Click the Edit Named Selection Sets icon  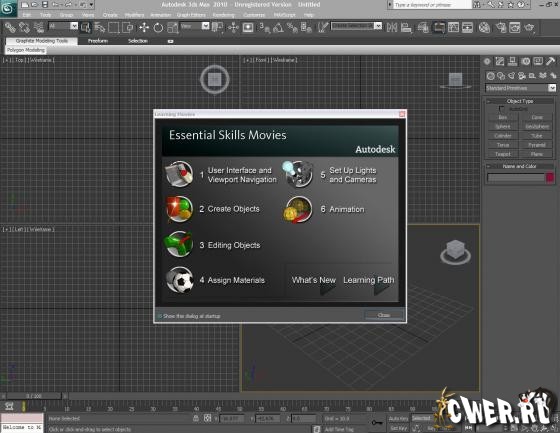(323, 28)
